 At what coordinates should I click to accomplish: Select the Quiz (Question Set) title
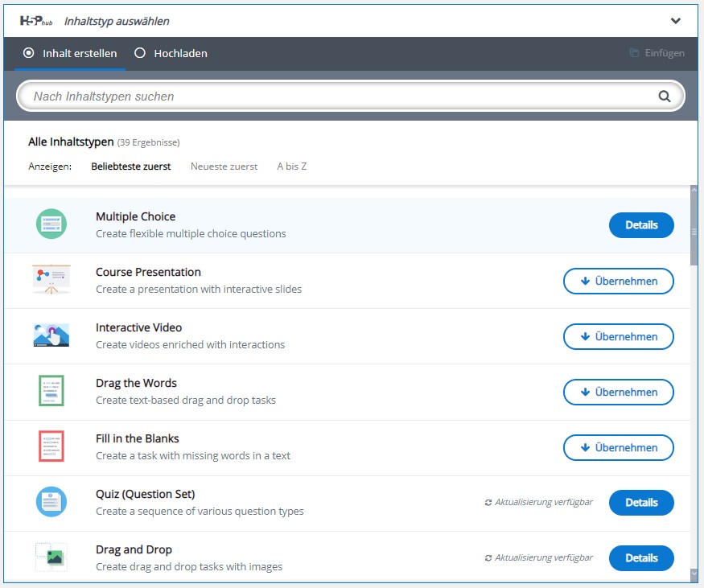point(146,494)
